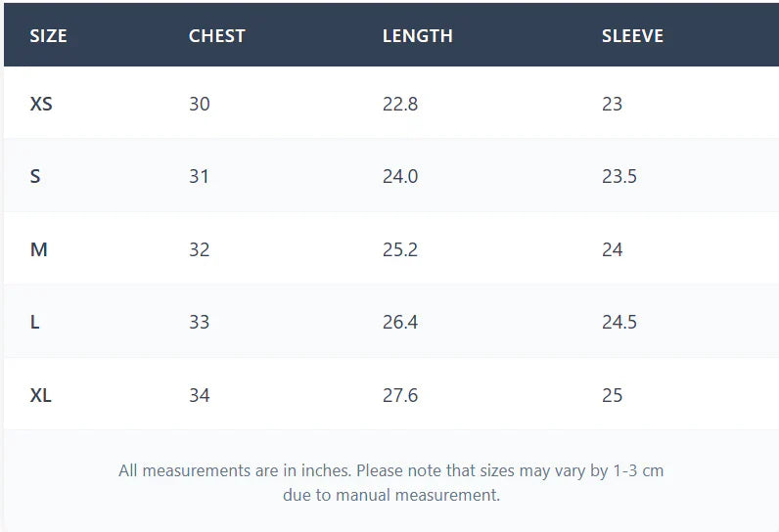Click length value 22.8 in XS row
Image resolution: width=779 pixels, height=532 pixels.
point(399,104)
